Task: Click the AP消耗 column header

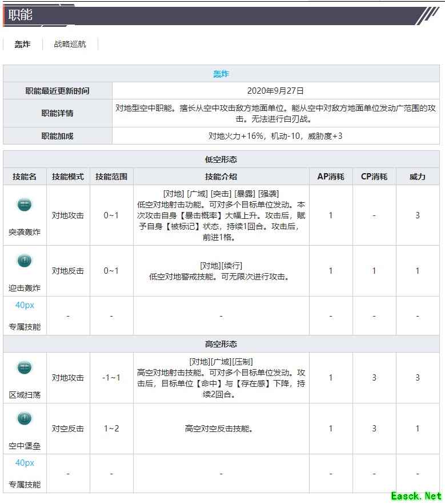Action: [331, 177]
